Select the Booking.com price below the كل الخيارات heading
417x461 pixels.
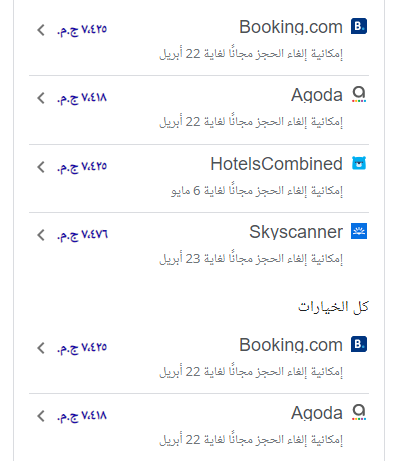coord(82,348)
